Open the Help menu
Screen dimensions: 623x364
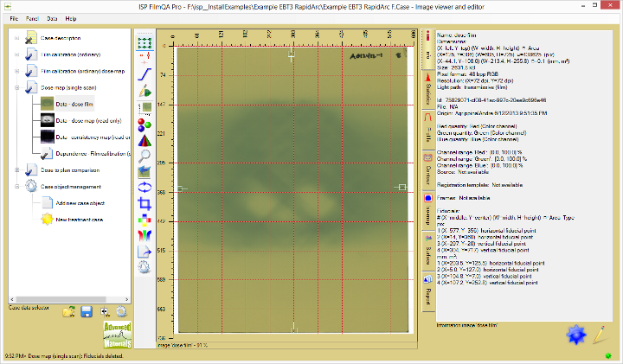[71, 19]
